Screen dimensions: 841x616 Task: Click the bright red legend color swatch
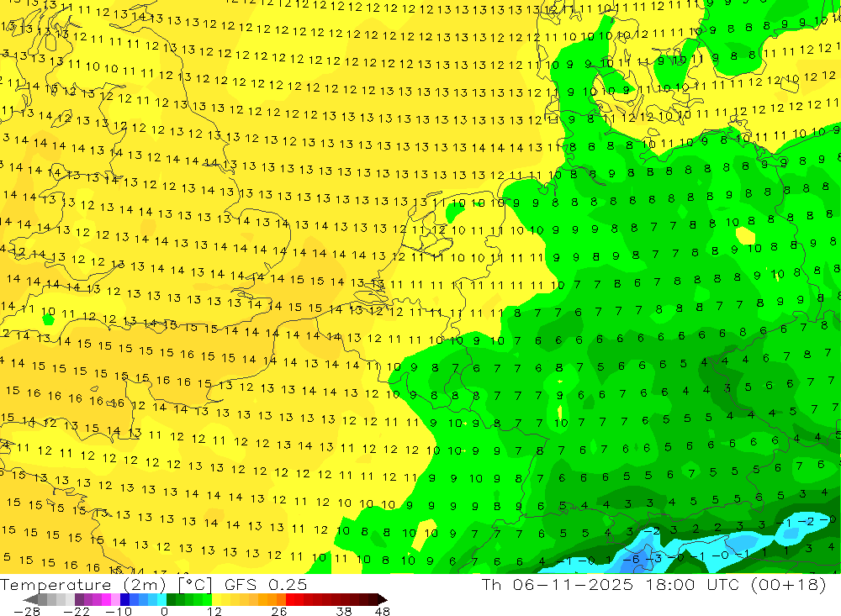[290, 599]
